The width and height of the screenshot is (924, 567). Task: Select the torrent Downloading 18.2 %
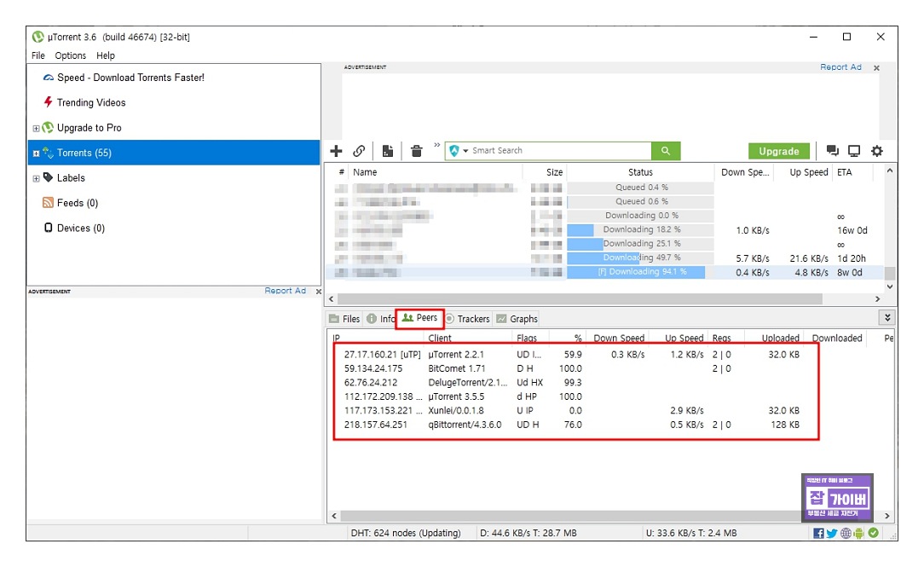pos(604,230)
